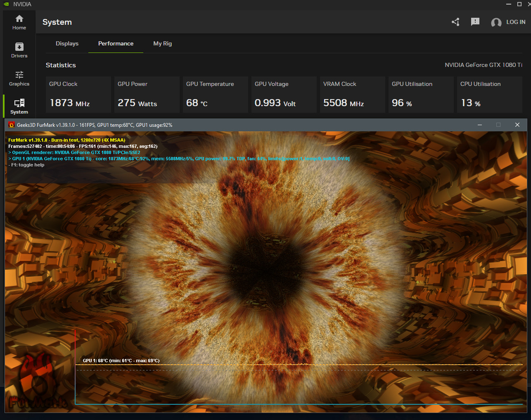Screen dimensions: 531x420
Task: Open the feedback notification icon
Action: tap(475, 22)
